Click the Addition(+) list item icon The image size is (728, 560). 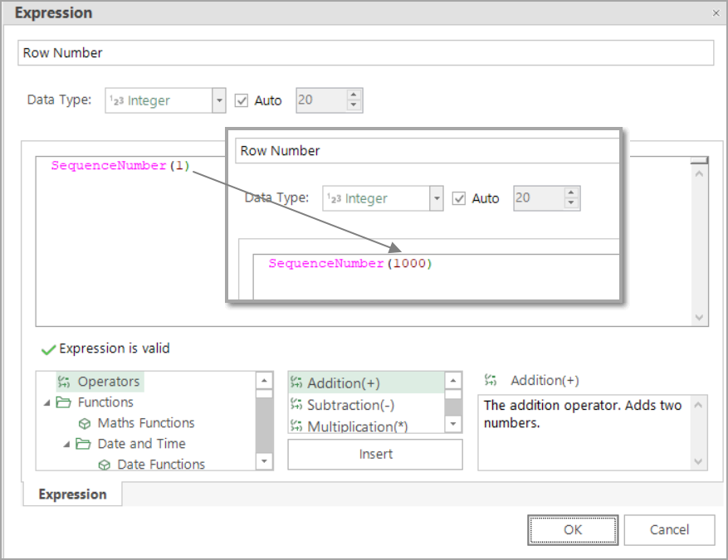point(296,382)
